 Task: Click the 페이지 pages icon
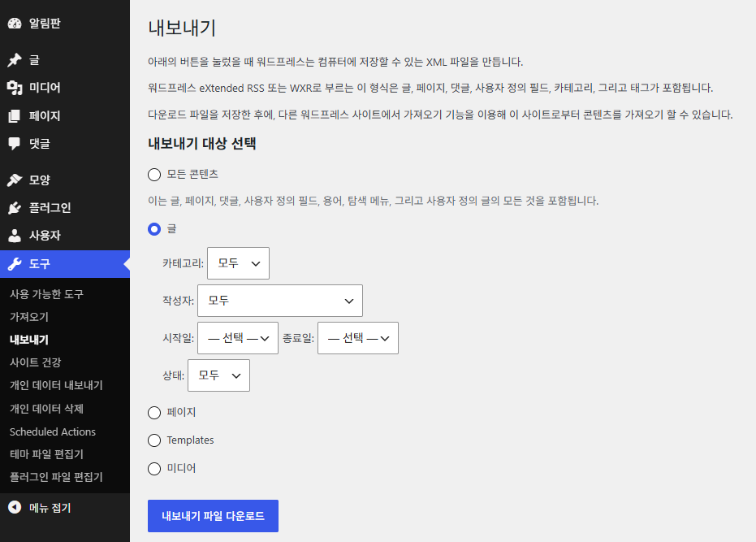pyautogui.click(x=15, y=116)
